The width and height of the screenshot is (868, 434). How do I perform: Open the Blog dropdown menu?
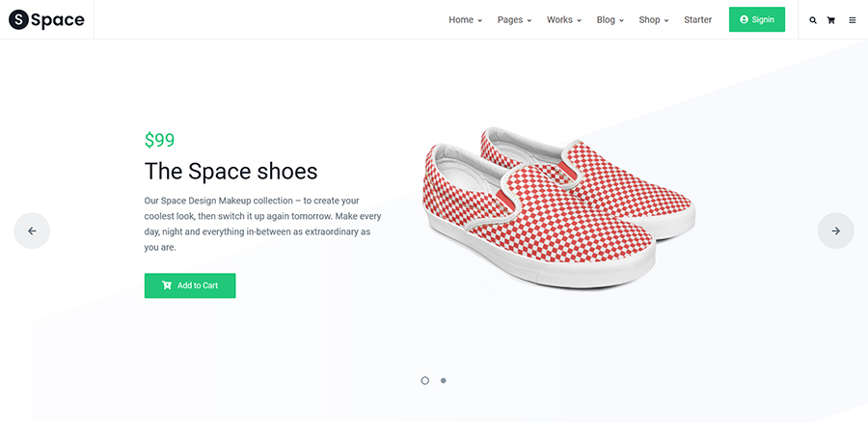tap(610, 20)
